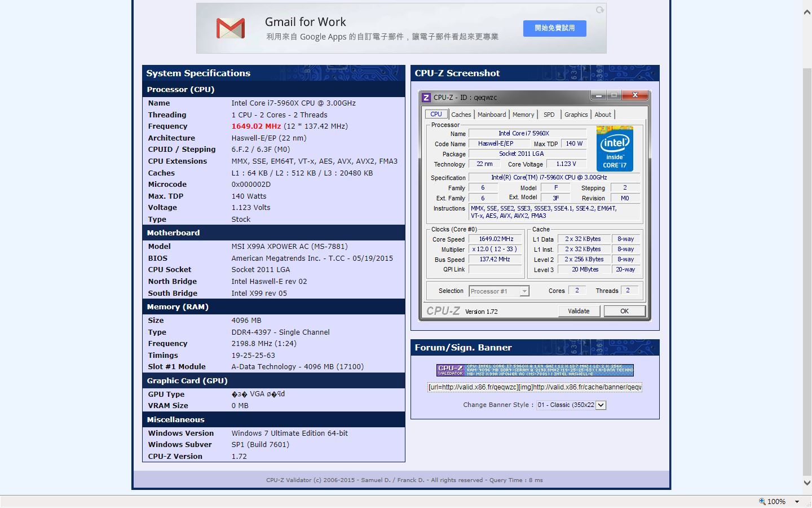Click the A-Data Technology slot module value
Screen dimensions: 812x508
[x=297, y=367]
